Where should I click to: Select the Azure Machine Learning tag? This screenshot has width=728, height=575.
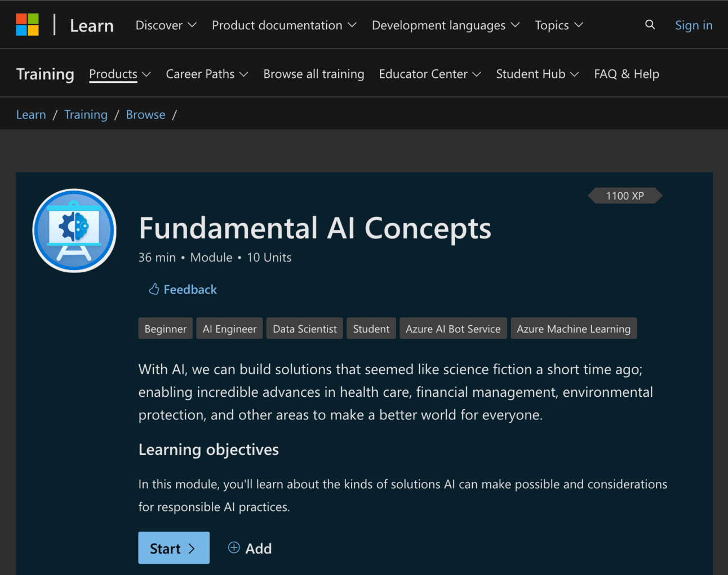pyautogui.click(x=574, y=329)
